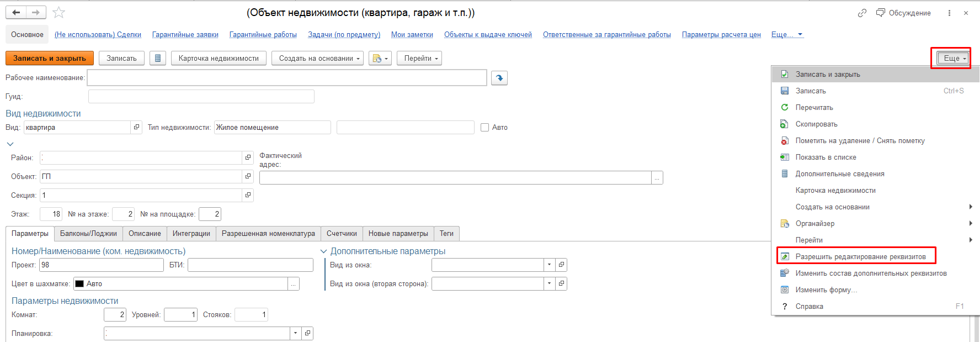Image resolution: width=980 pixels, height=342 pixels.
Task: Select Скопировать in the dropdown menu
Action: (875, 124)
